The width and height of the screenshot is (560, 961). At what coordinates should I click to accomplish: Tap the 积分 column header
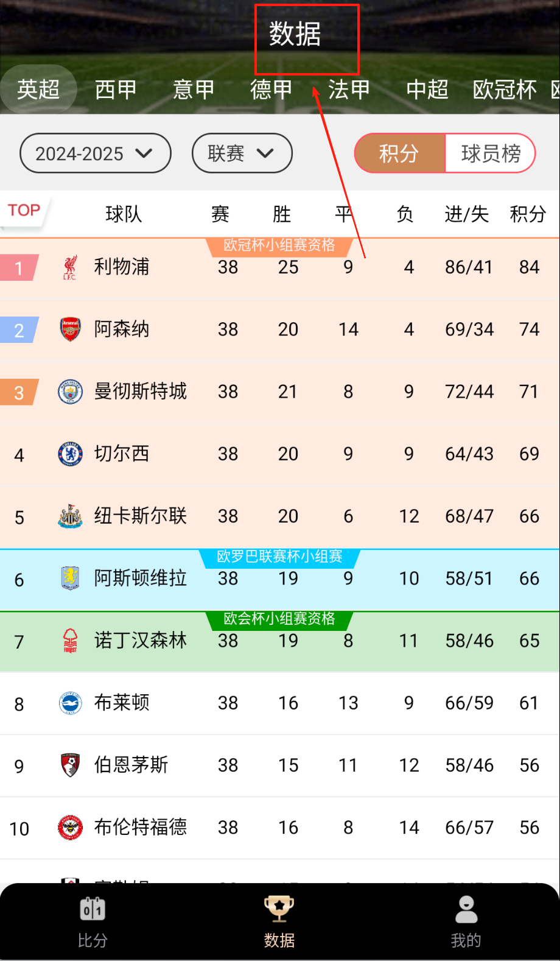click(x=528, y=214)
